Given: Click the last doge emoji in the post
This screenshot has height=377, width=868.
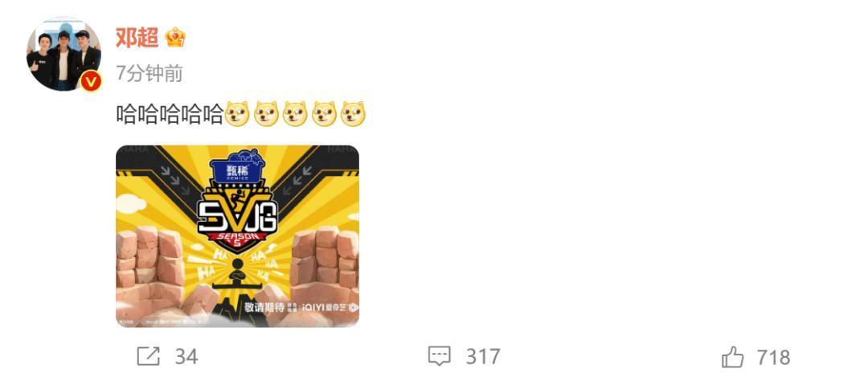Looking at the screenshot, I should coord(353,114).
